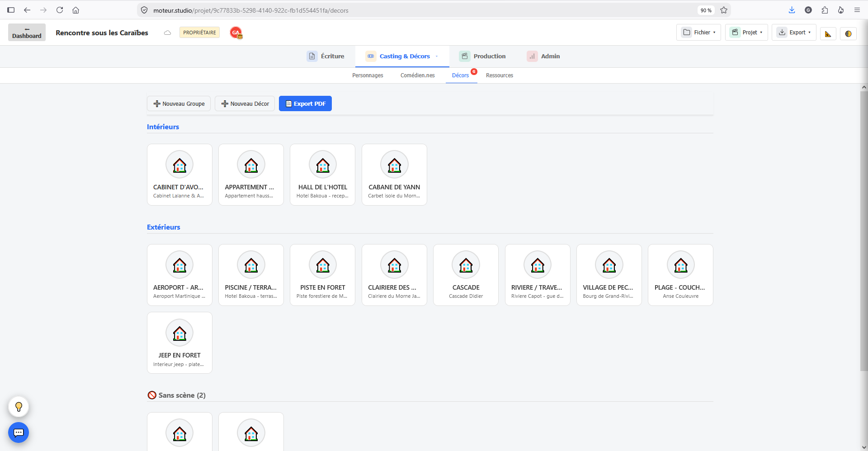Image resolution: width=868 pixels, height=451 pixels.
Task: Switch to the Production tab
Action: pos(482,56)
